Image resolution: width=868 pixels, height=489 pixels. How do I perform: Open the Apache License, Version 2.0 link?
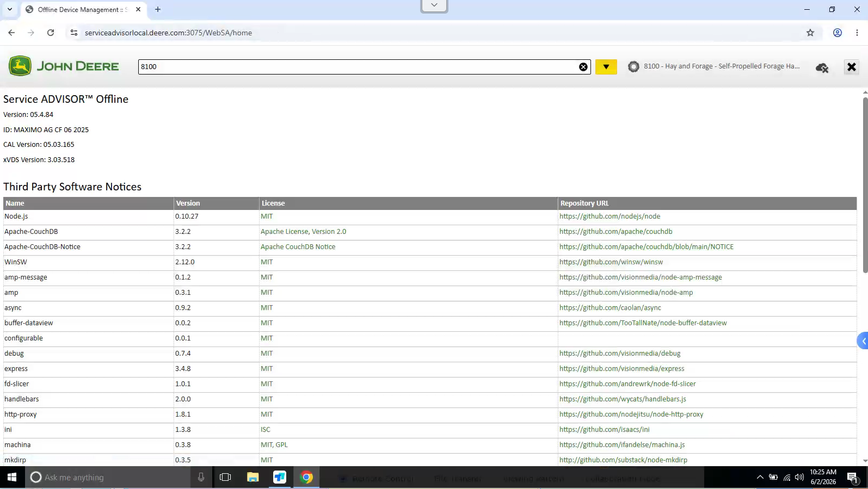tap(303, 232)
